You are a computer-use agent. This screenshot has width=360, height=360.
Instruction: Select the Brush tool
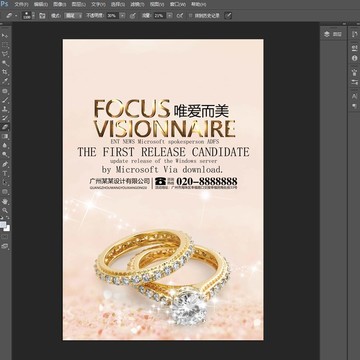[5, 100]
